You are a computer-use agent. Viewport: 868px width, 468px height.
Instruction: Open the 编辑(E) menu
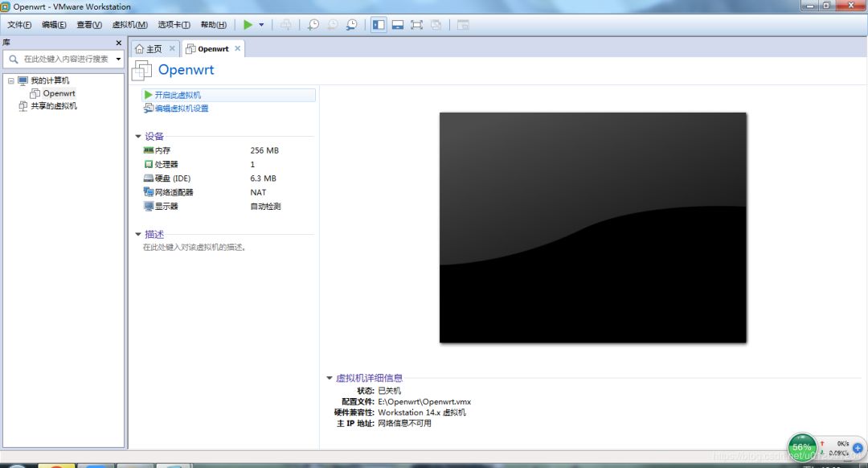coord(54,24)
